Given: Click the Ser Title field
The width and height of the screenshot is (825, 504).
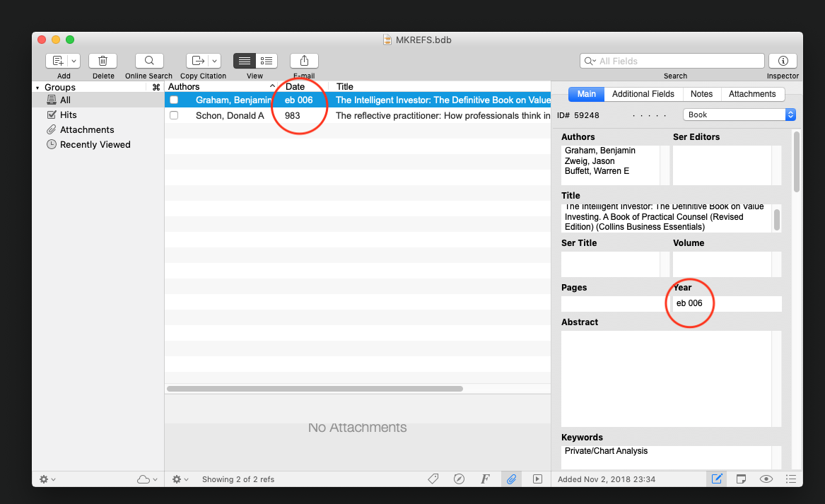Looking at the screenshot, I should pyautogui.click(x=610, y=264).
